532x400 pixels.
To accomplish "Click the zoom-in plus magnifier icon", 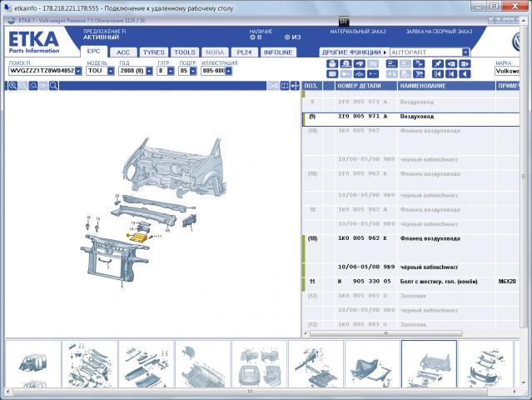I will pyautogui.click(x=12, y=86).
